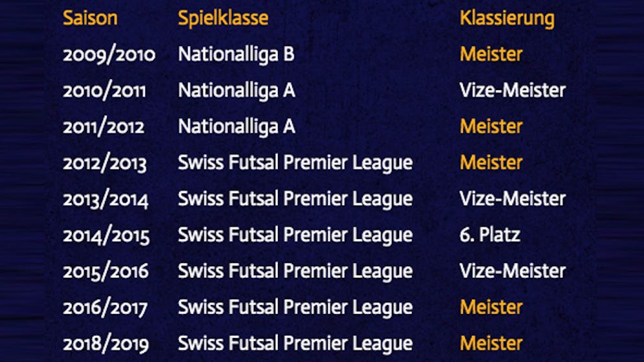Image resolution: width=644 pixels, height=362 pixels.
Task: Click Swiss Futsal Premier League for 2012/2013
Action: [x=295, y=163]
